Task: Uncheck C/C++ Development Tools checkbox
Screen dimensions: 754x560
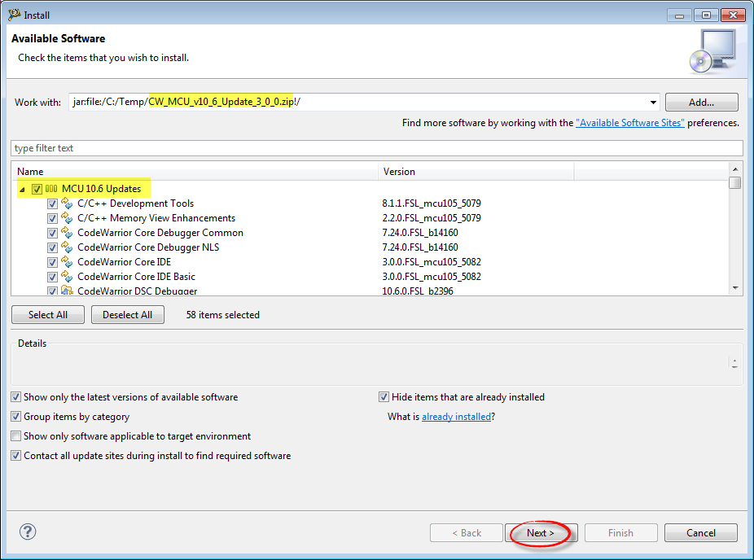Action: (x=52, y=203)
